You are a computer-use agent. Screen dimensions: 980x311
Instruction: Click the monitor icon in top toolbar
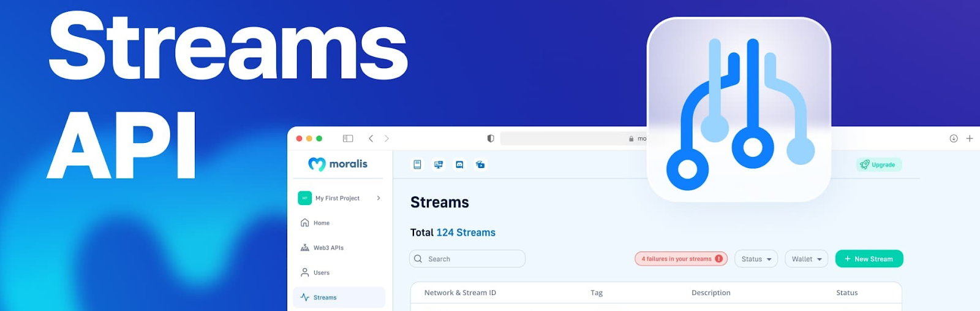439,164
